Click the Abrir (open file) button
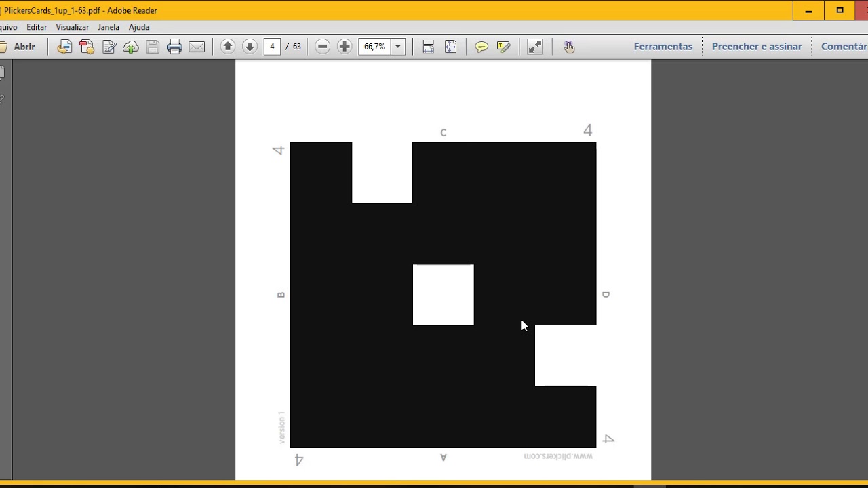868x488 pixels. coord(18,47)
